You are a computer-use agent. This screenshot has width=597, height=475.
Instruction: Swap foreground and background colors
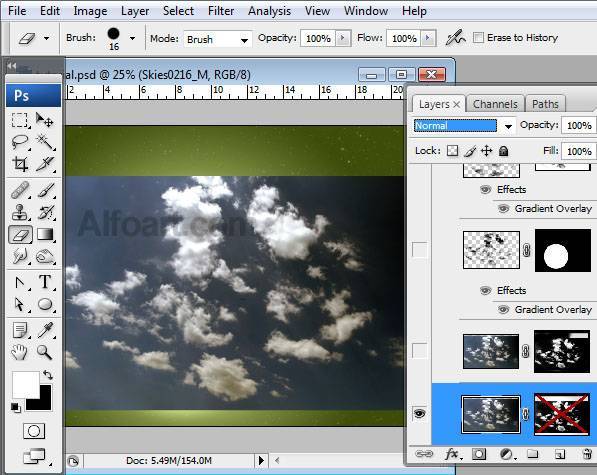coord(48,375)
